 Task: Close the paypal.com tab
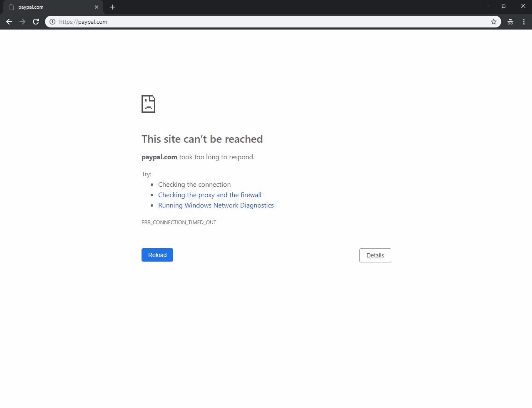(97, 7)
